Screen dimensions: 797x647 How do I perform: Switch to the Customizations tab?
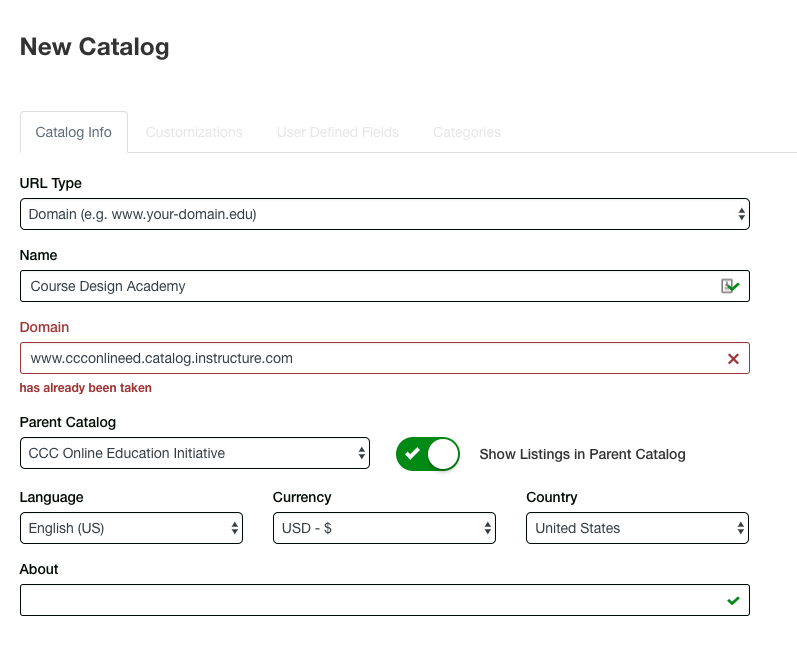[194, 132]
